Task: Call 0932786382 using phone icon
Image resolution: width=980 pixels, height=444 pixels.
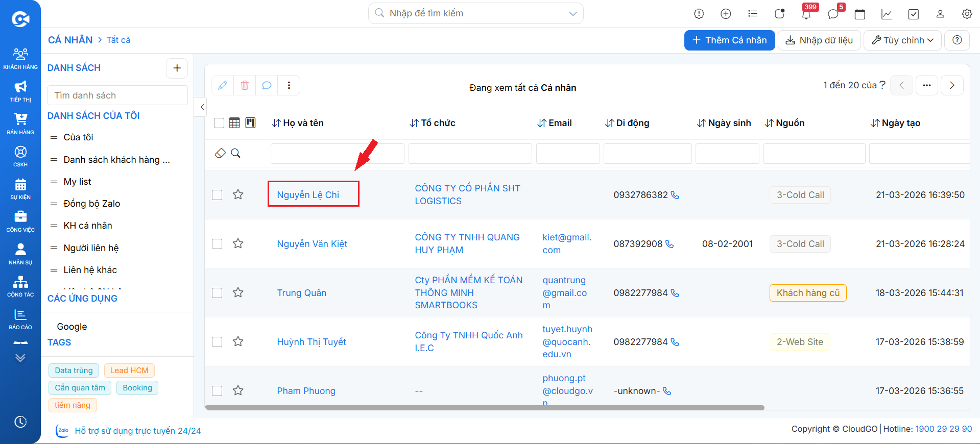Action: [675, 195]
